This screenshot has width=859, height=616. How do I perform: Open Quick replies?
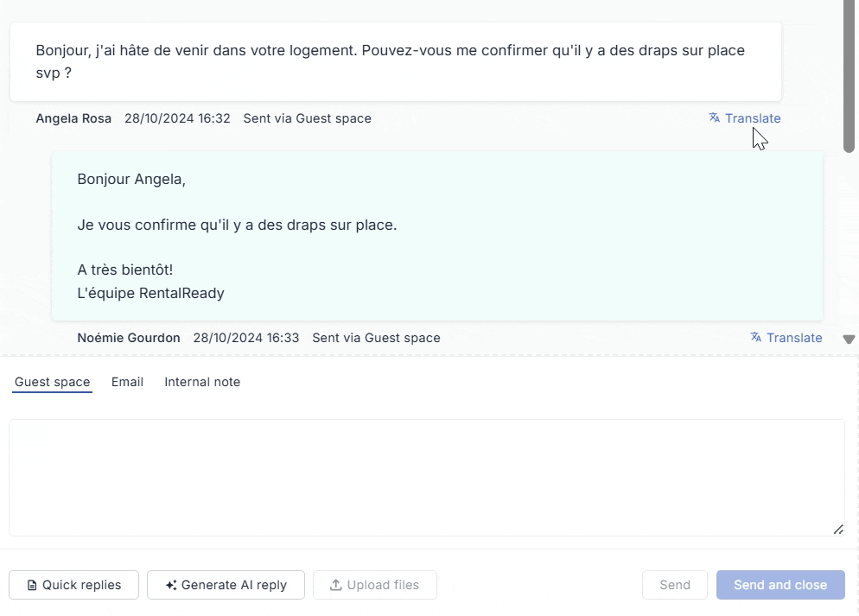(x=74, y=585)
